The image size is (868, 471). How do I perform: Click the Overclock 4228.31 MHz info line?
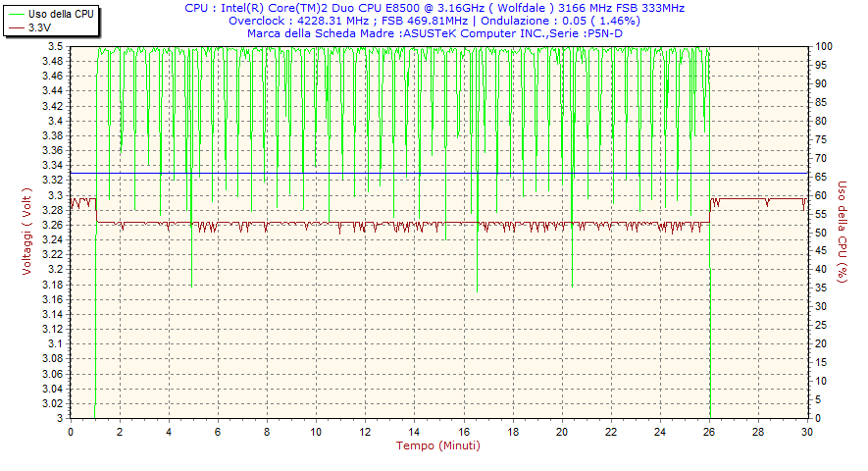434,21
